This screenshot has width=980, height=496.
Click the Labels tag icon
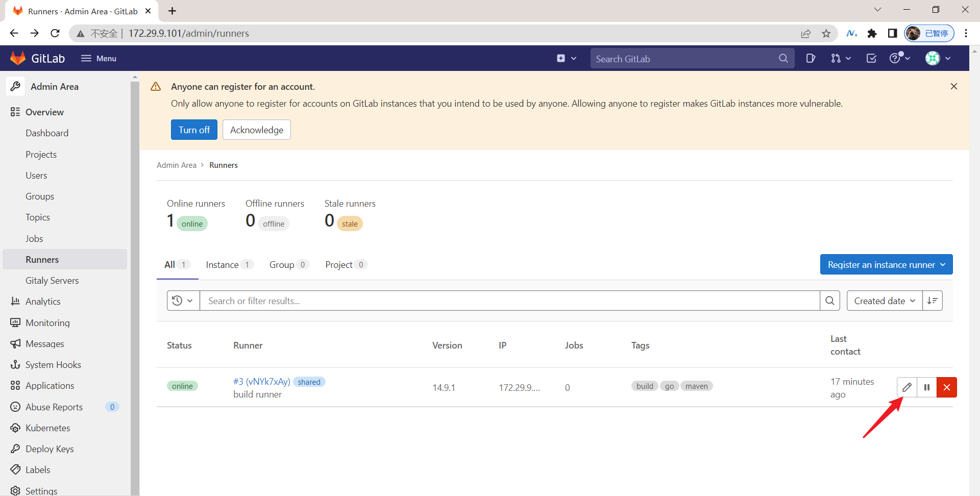pyautogui.click(x=15, y=469)
